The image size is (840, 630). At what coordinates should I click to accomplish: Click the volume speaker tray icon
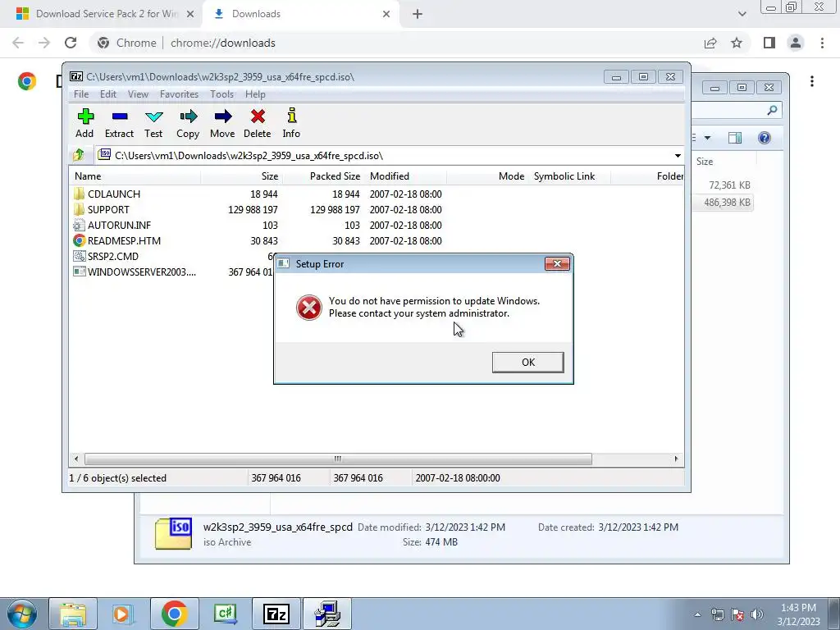(757, 614)
